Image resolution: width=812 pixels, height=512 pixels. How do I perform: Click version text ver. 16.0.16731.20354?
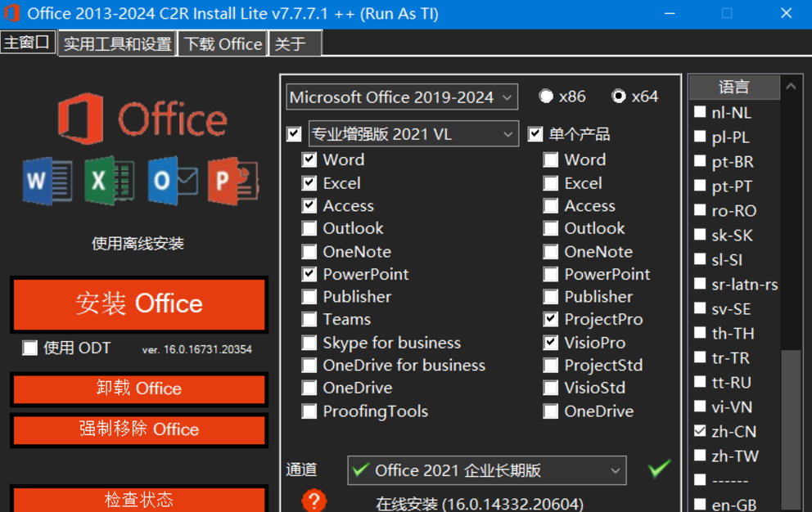[196, 349]
